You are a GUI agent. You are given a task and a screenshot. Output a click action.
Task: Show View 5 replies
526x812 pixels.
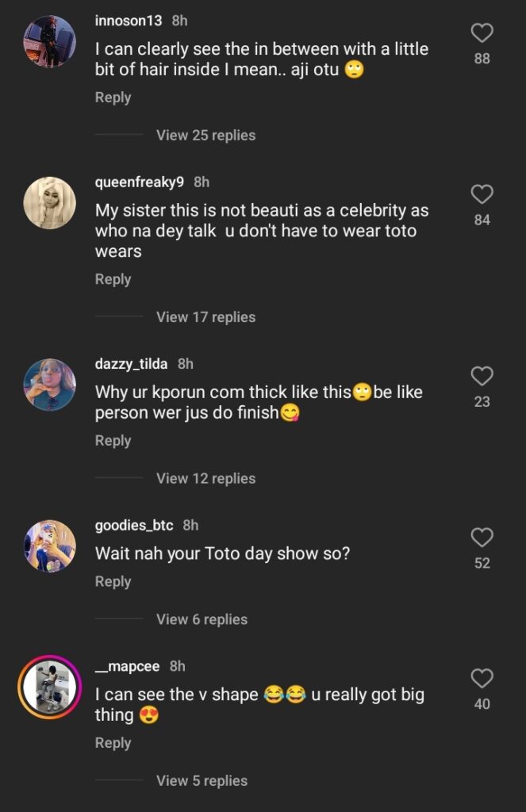(202, 781)
